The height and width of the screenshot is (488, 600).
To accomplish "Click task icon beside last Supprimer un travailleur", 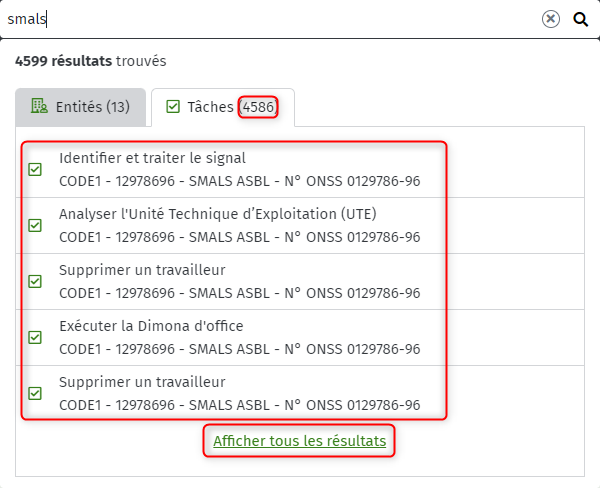I will pos(35,393).
